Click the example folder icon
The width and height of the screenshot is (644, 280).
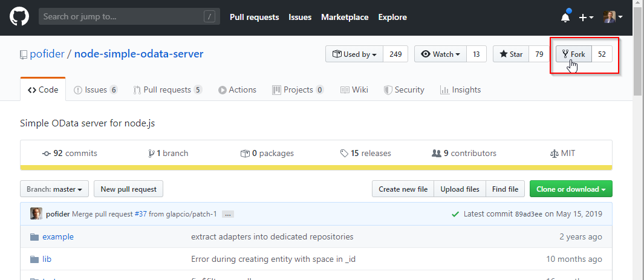click(34, 237)
